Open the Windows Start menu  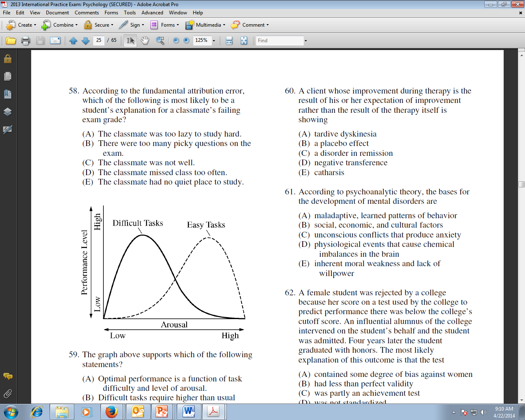(11, 411)
